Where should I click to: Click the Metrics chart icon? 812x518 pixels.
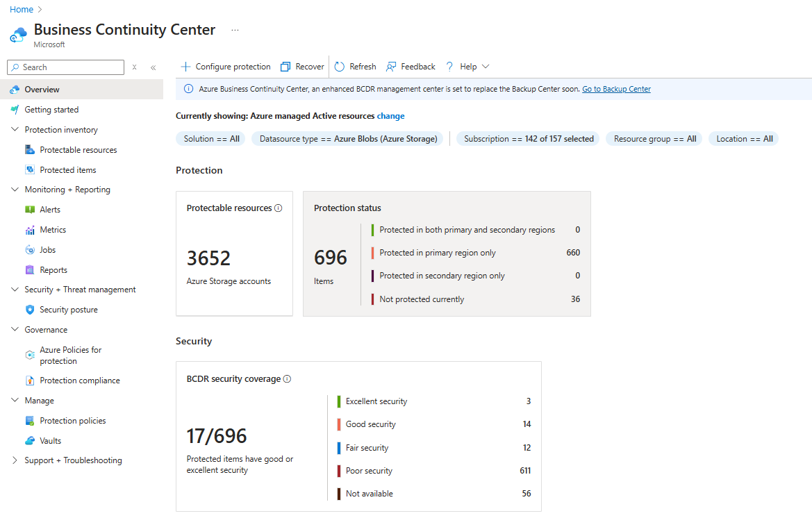click(x=30, y=230)
